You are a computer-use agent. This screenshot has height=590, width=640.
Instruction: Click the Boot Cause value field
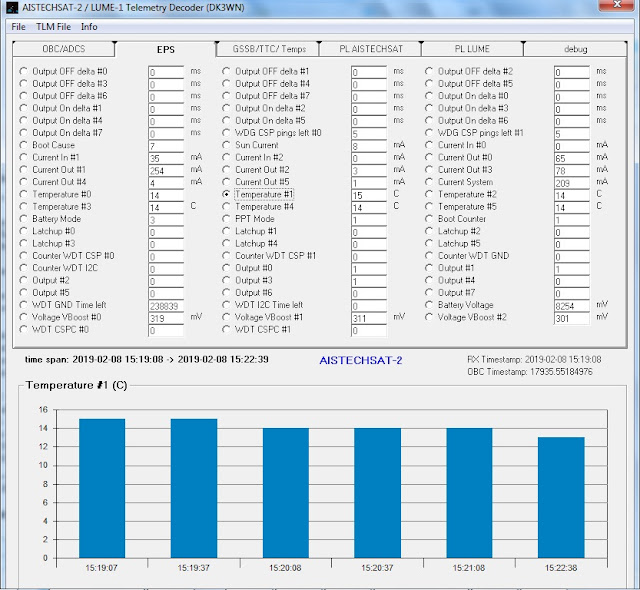166,146
